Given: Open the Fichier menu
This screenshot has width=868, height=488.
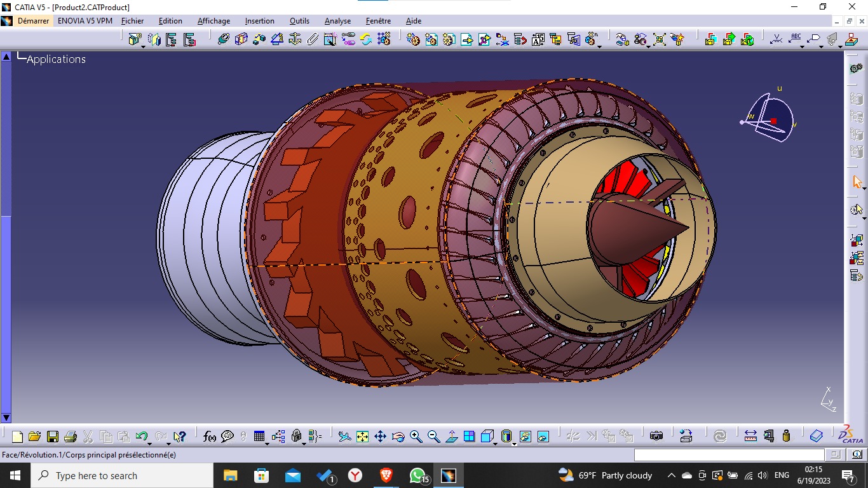Looking at the screenshot, I should pos(133,21).
